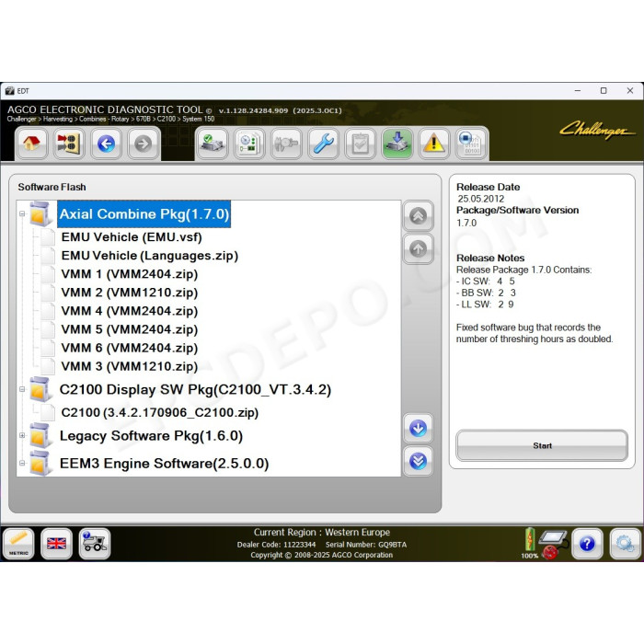Select the green Software Flash download icon
644x644 pixels.
click(x=397, y=144)
